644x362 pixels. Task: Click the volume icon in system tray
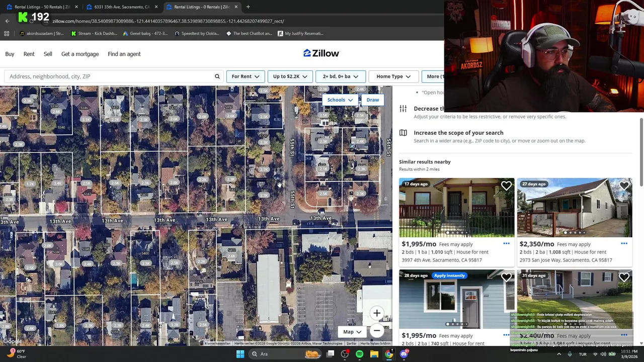tap(603, 354)
